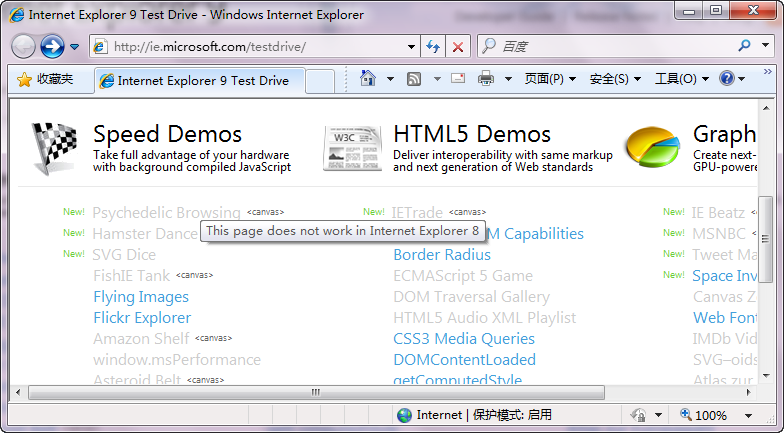Click the HTML5 Audio XML Playlist entry

coord(484,318)
